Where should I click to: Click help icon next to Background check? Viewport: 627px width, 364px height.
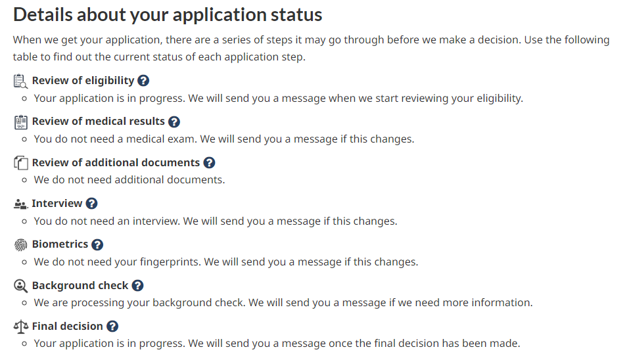coord(137,285)
